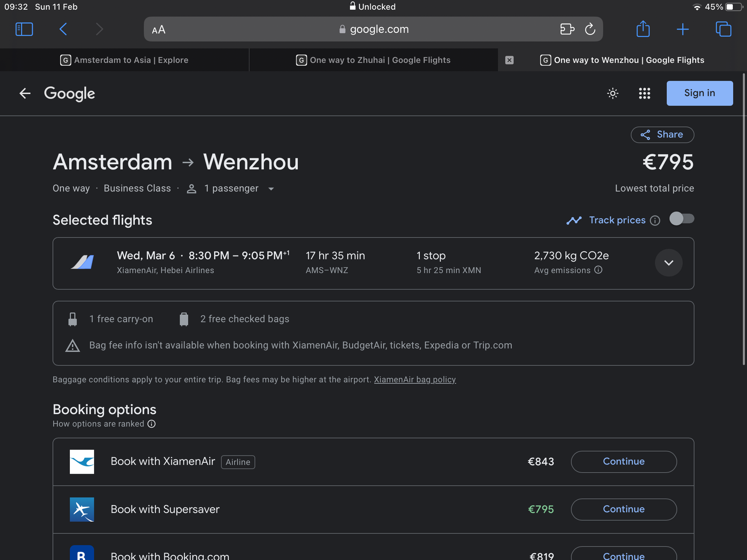Open the Safari sidebar panel icon
The width and height of the screenshot is (747, 560).
pyautogui.click(x=24, y=29)
